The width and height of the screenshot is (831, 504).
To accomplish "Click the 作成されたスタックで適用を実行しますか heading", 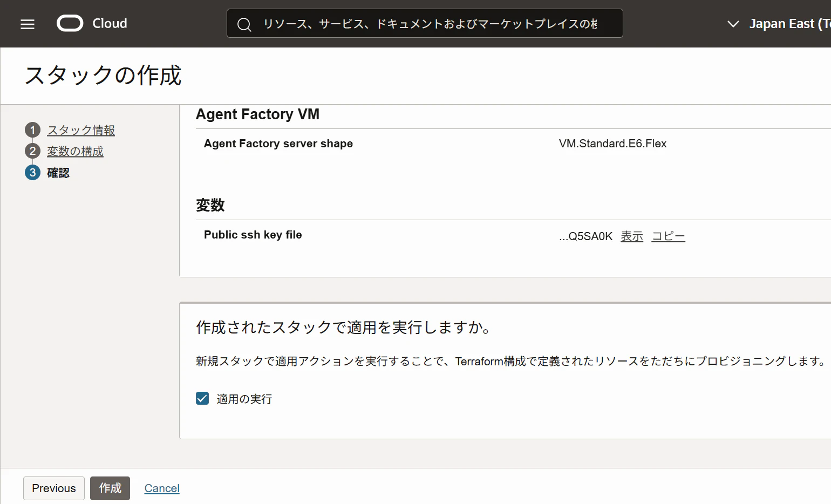I will coord(343,328).
